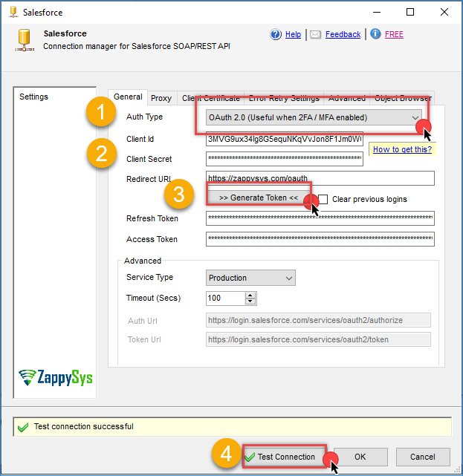Focus the Refresh Token field
The image size is (463, 476).
(x=320, y=218)
